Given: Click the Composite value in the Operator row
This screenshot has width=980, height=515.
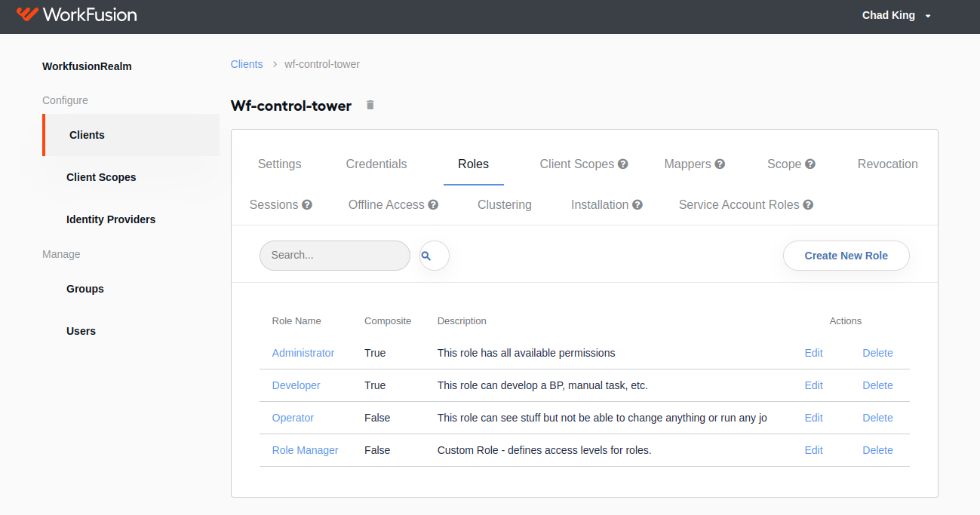Looking at the screenshot, I should [x=377, y=418].
